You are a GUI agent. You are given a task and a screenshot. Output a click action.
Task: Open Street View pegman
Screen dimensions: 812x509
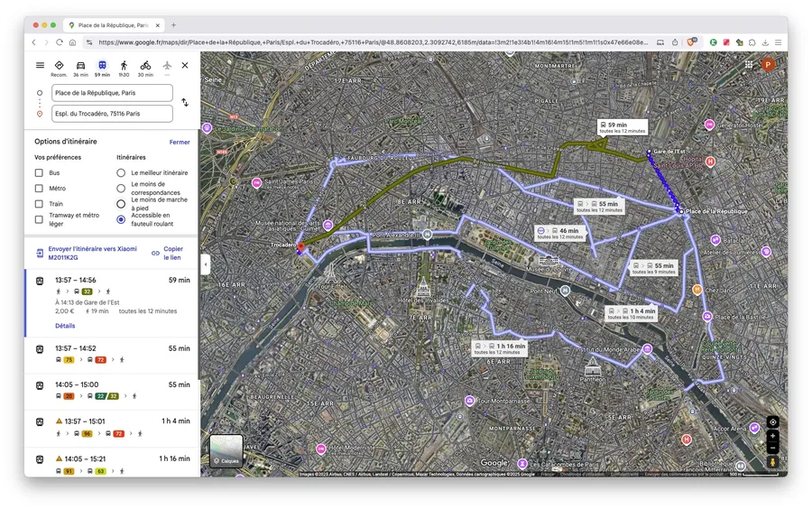tap(772, 462)
